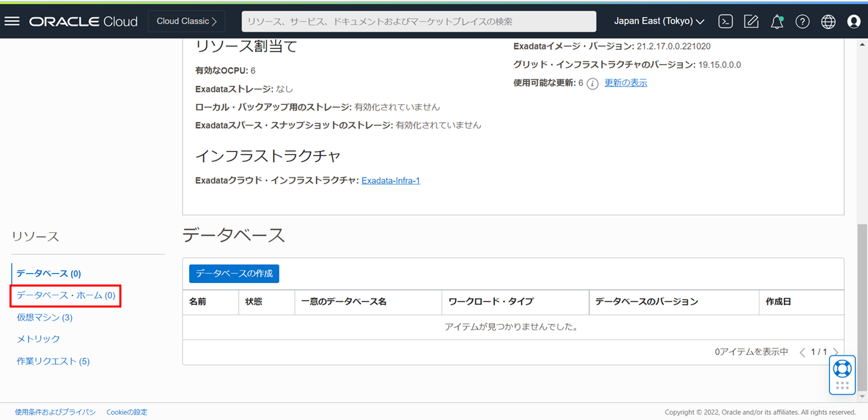Image resolution: width=868 pixels, height=420 pixels.
Task: Open the language globe icon
Action: point(828,21)
